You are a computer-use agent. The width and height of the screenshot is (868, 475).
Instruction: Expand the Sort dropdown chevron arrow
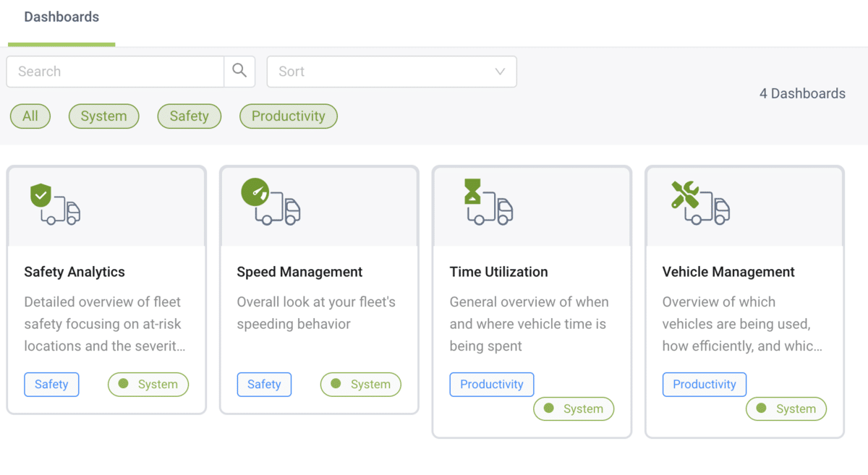coord(499,72)
